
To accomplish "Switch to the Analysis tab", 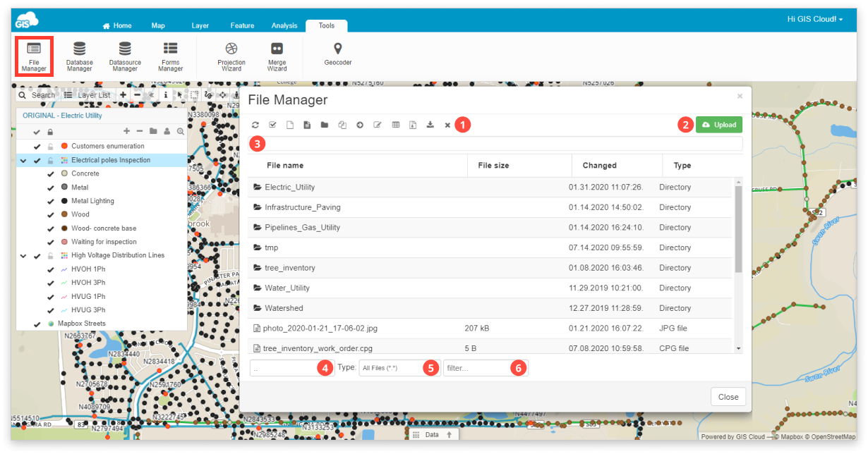I will click(x=284, y=25).
